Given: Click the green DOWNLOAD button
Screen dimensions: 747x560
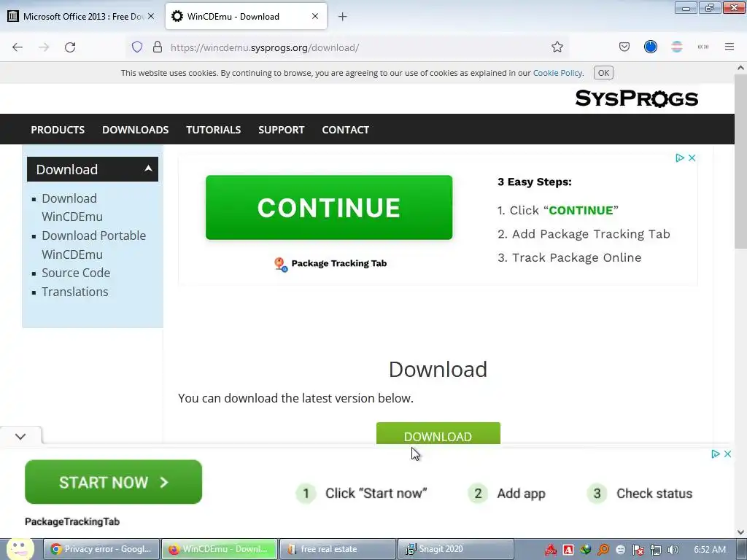Looking at the screenshot, I should (438, 433).
